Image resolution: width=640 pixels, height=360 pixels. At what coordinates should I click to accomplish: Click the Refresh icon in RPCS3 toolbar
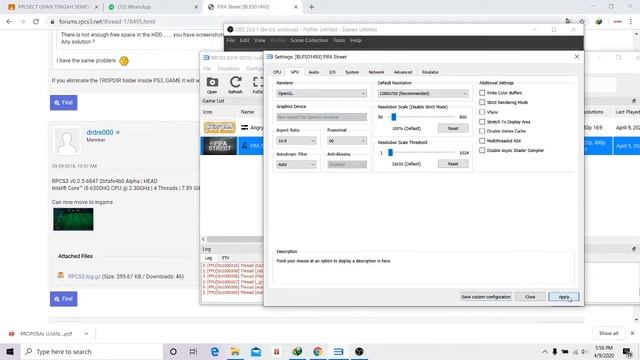pos(236,85)
